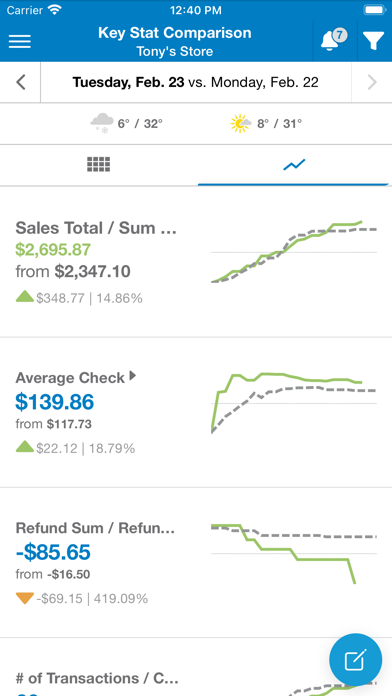Open the hamburger navigation menu
The image size is (392, 696).
click(x=20, y=41)
